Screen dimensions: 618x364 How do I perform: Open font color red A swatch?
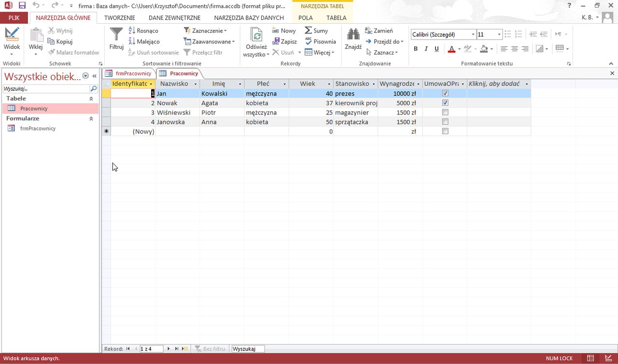coord(451,49)
